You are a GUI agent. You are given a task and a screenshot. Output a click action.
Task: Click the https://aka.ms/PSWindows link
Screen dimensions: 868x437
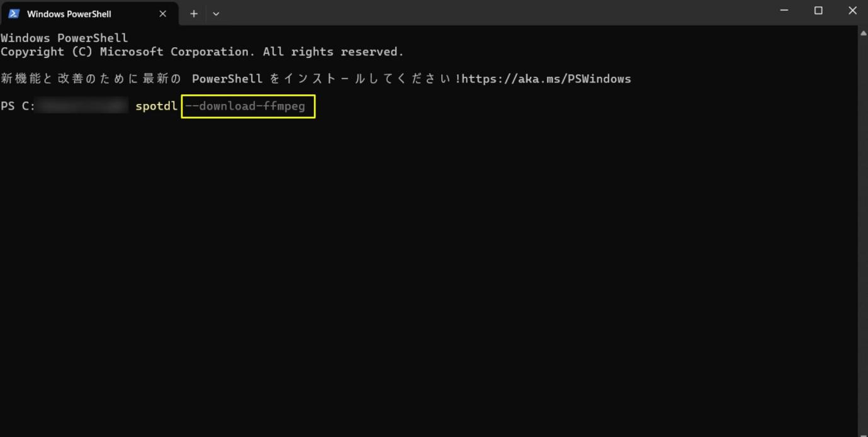click(546, 79)
